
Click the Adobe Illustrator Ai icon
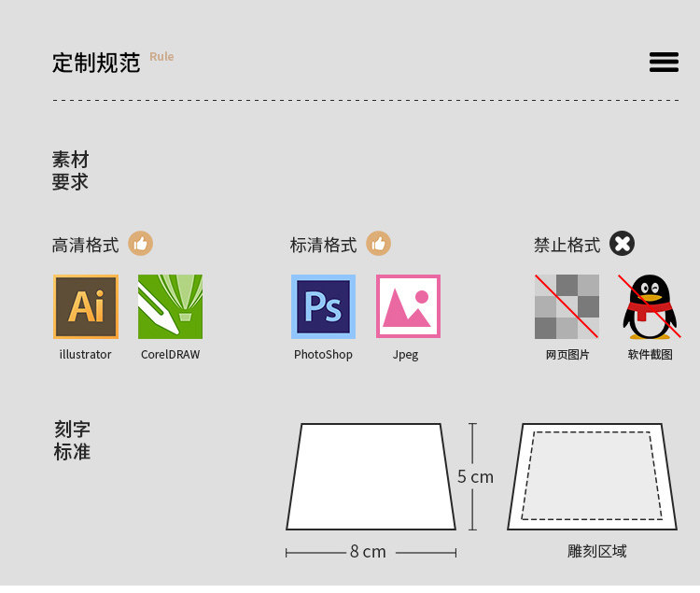[86, 306]
